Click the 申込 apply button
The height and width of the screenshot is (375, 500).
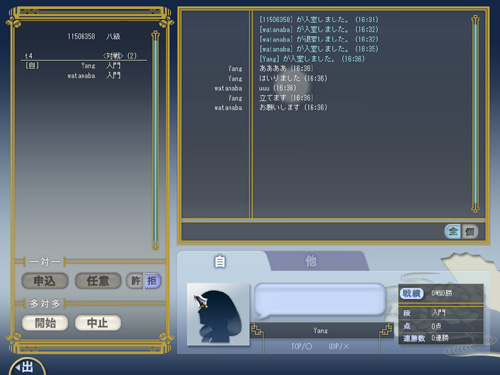point(45,281)
